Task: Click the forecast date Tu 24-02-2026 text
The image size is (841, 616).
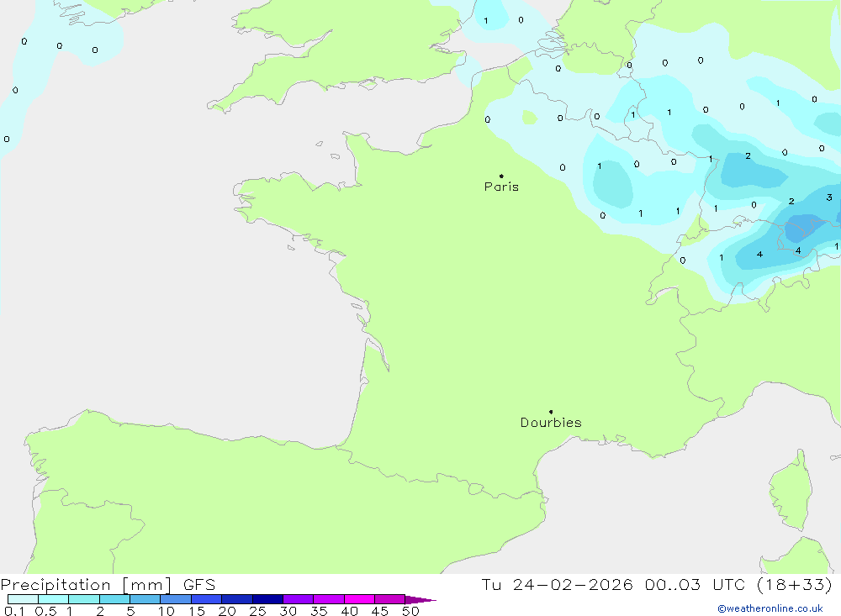Action: point(556,585)
